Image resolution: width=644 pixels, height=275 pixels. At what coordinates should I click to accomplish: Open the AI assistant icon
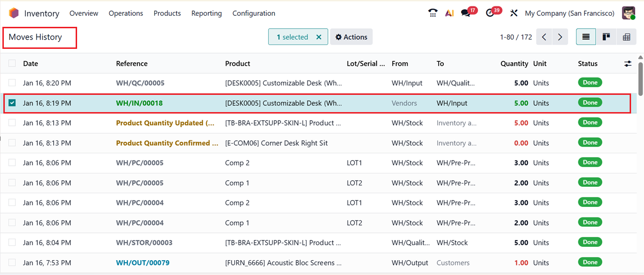pyautogui.click(x=449, y=13)
